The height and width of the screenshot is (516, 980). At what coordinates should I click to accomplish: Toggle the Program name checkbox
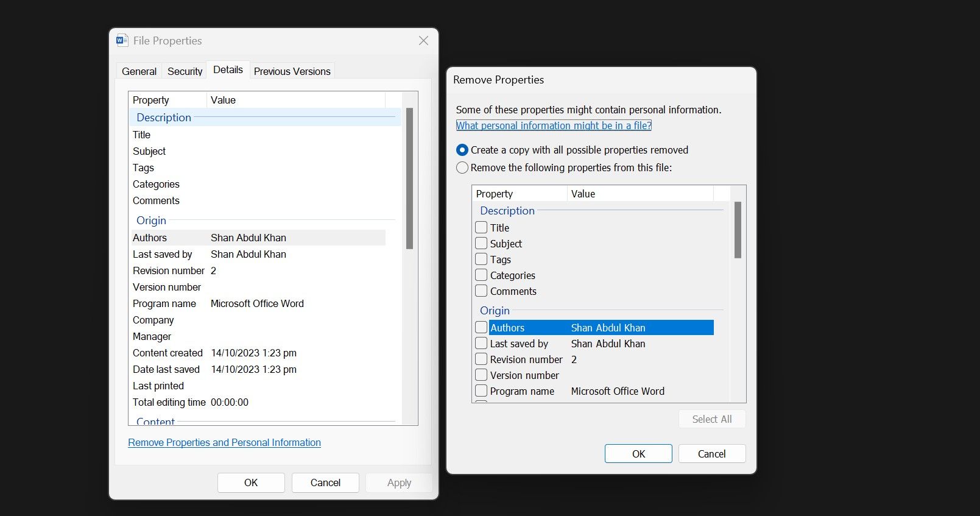pos(481,391)
